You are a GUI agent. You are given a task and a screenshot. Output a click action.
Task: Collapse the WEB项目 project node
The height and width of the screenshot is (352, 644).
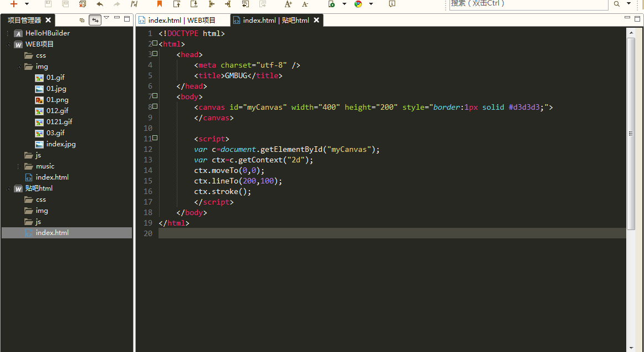pos(8,44)
